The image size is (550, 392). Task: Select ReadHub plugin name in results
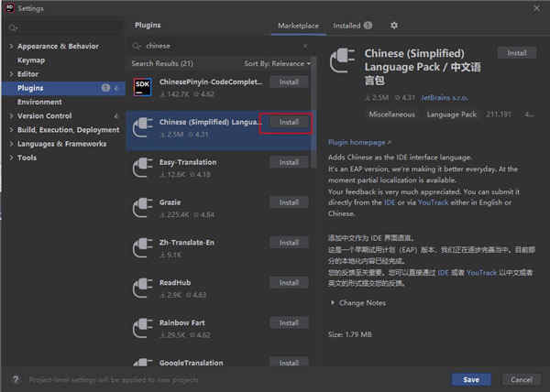(x=175, y=283)
